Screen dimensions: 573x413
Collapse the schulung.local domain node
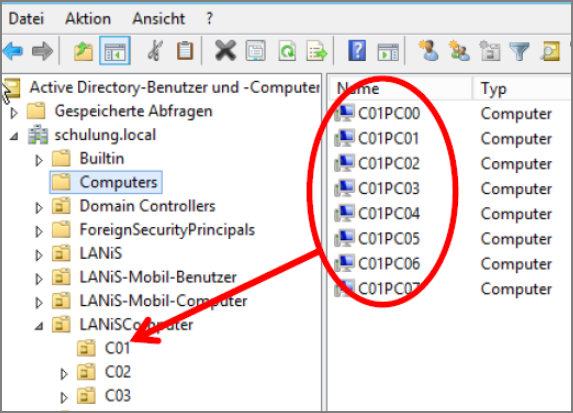[14, 137]
